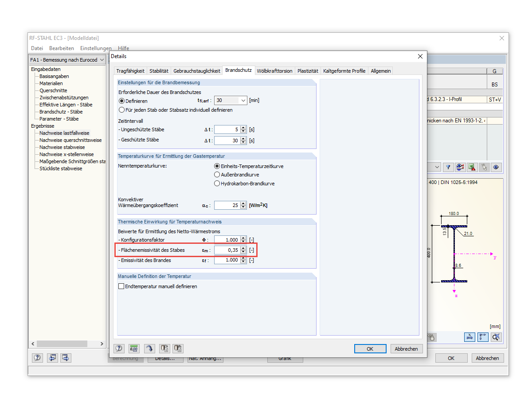Select the Außenbrandkurve option
This screenshot has width=532, height=399.
(x=217, y=175)
